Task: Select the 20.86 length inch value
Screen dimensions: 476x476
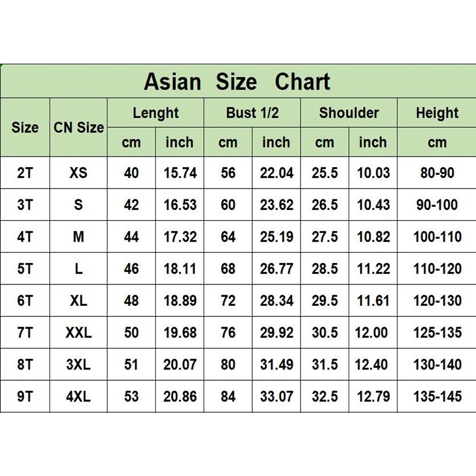Action: [180, 396]
